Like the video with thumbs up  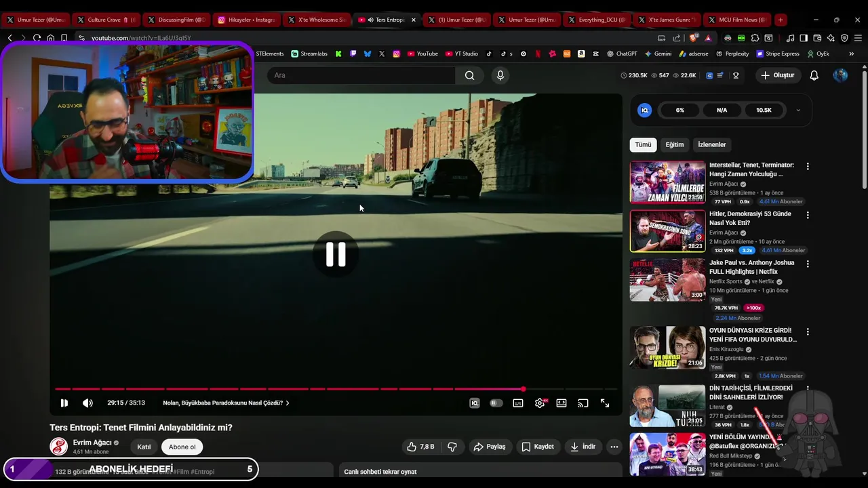click(x=420, y=447)
